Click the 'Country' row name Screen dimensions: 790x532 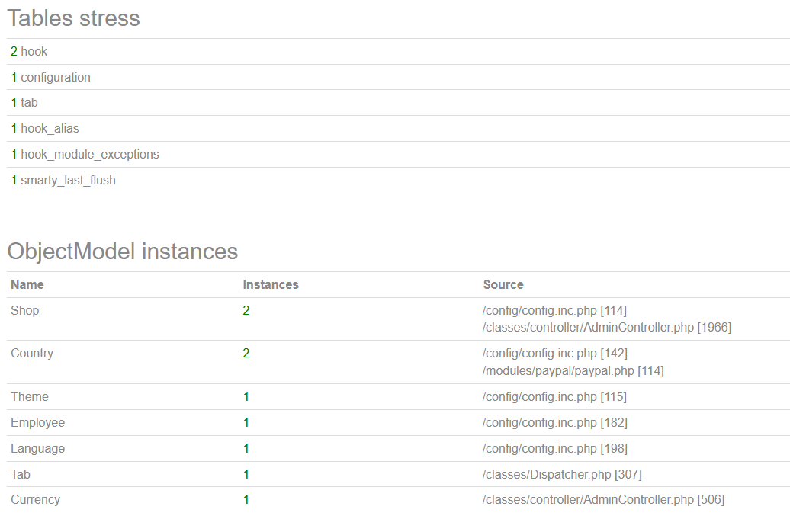32,354
